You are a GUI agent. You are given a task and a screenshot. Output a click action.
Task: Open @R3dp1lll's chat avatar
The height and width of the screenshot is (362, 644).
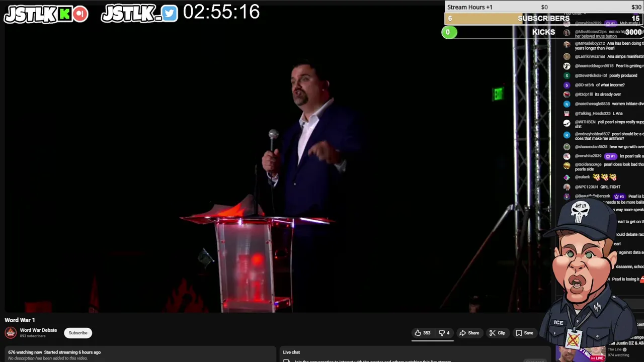tap(567, 95)
